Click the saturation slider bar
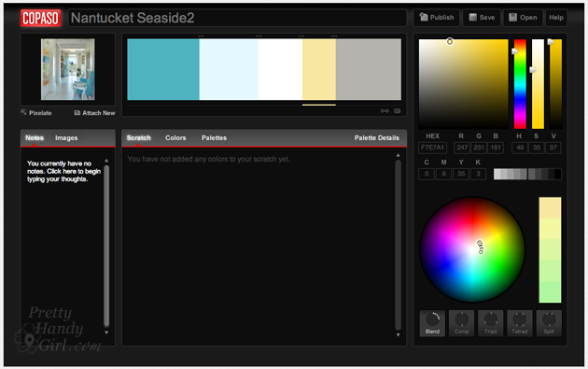Screen dimensions: 588x369 coord(538,84)
